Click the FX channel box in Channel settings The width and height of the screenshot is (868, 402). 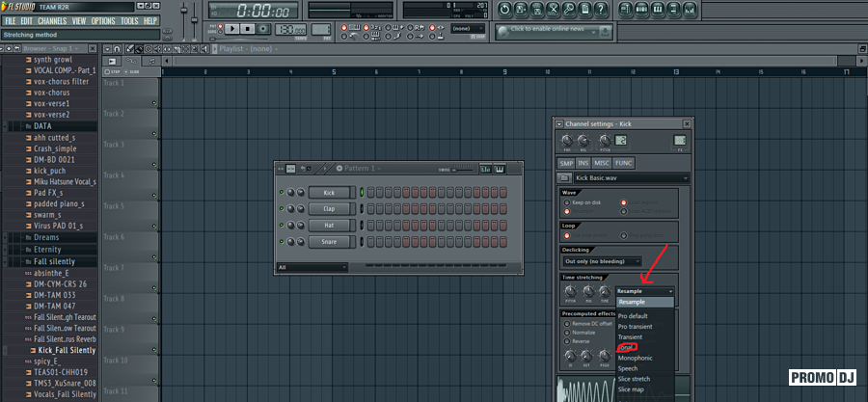pos(679,141)
